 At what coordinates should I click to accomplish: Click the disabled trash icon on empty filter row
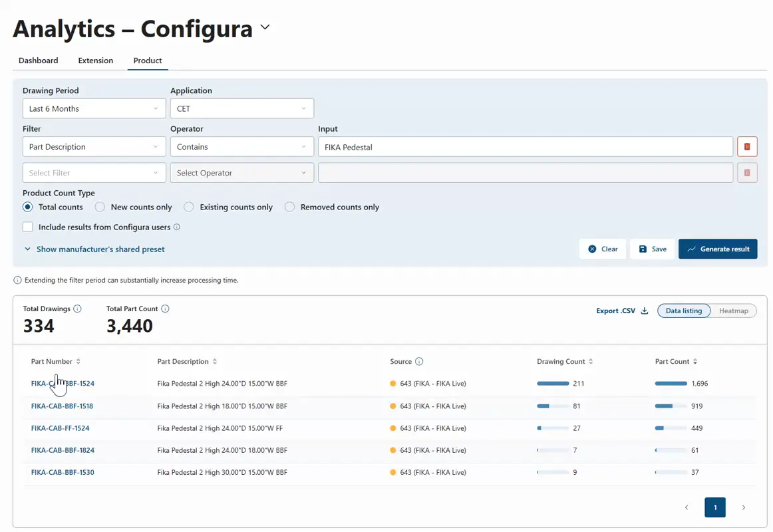pos(747,173)
